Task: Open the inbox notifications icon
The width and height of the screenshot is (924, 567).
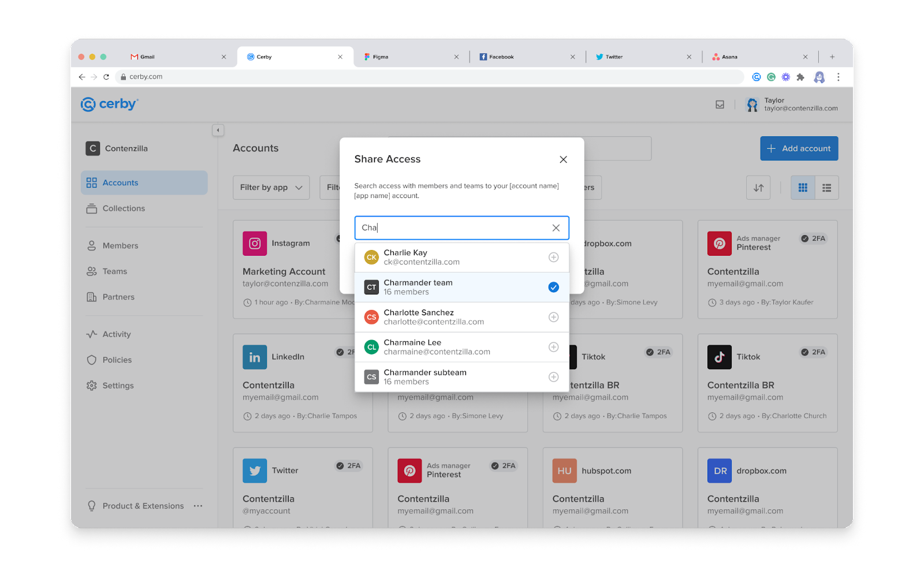Action: 720,105
